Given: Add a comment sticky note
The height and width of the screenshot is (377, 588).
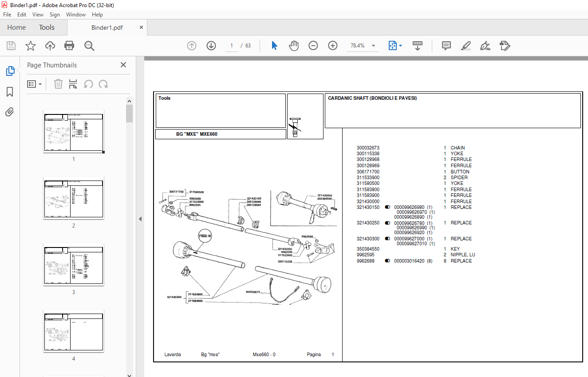Looking at the screenshot, I should tap(446, 46).
